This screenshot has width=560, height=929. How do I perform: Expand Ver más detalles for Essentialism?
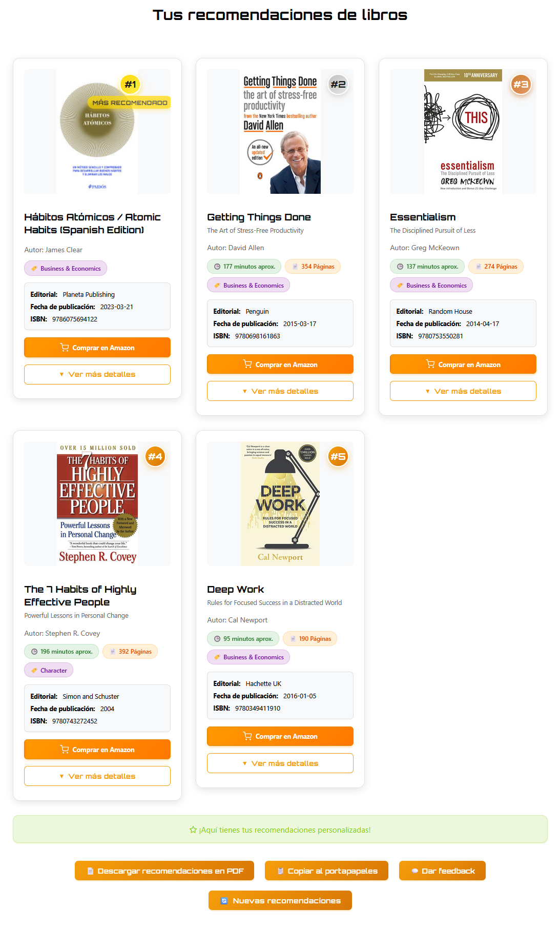(x=463, y=391)
